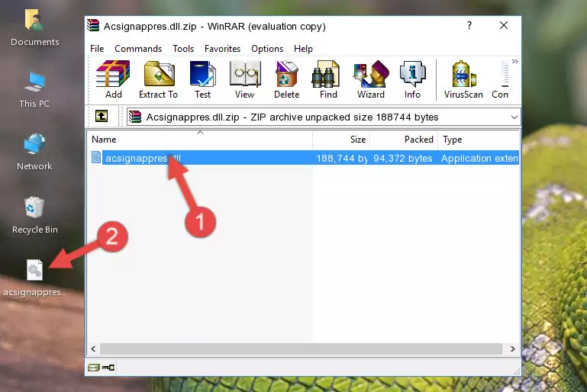Select the Recycle Bin desktop icon
This screenshot has height=392, width=587.
pyautogui.click(x=35, y=216)
